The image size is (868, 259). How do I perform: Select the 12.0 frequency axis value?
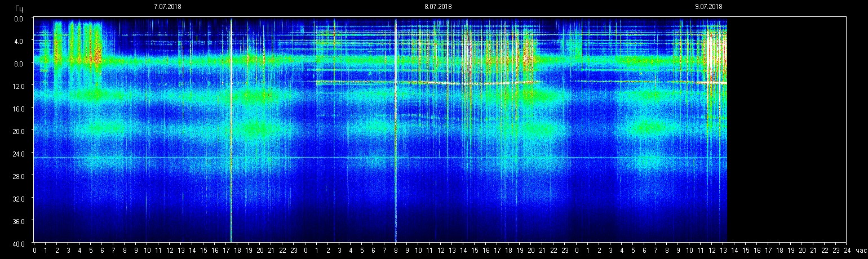point(18,86)
